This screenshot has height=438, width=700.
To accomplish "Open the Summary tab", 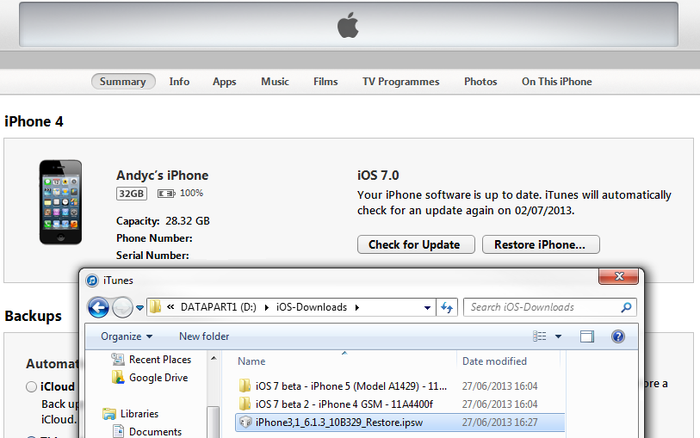I will coord(123,81).
